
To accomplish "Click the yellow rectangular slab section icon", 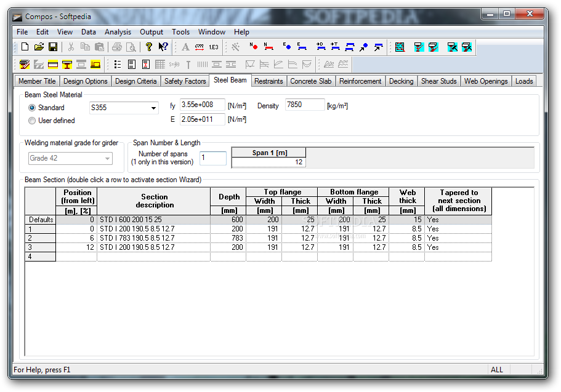I will (53, 65).
